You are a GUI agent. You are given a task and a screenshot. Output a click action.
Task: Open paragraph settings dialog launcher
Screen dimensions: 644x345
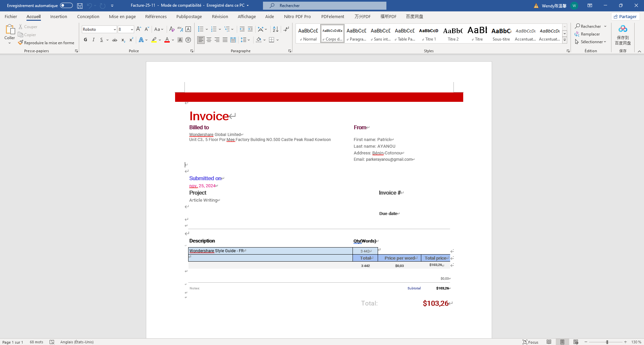tap(290, 51)
